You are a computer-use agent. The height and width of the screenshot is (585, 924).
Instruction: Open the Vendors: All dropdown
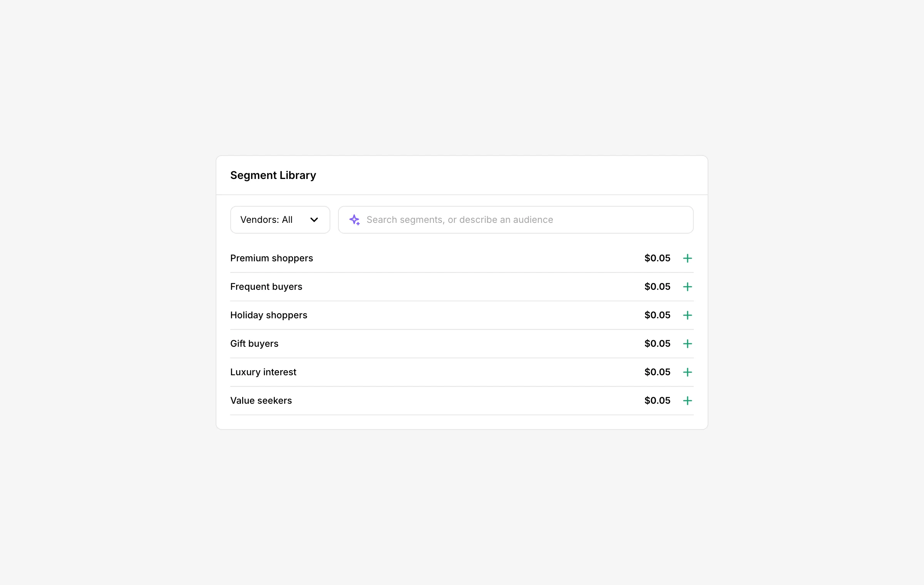280,220
